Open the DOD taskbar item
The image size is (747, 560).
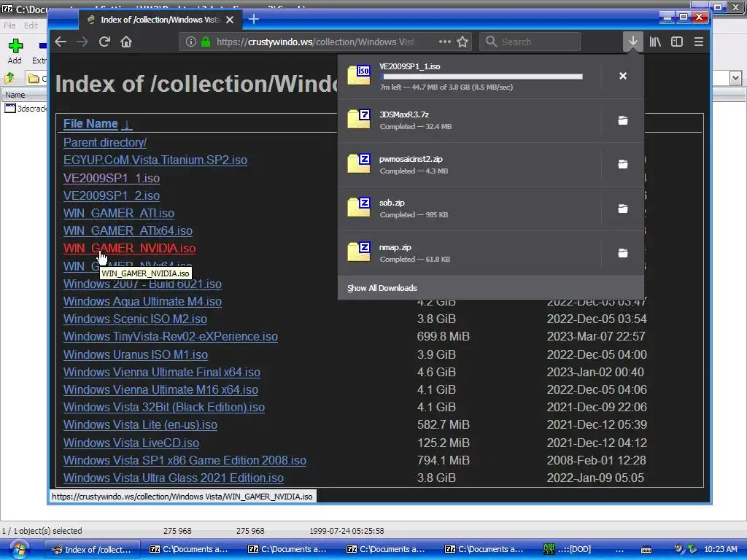(569, 549)
